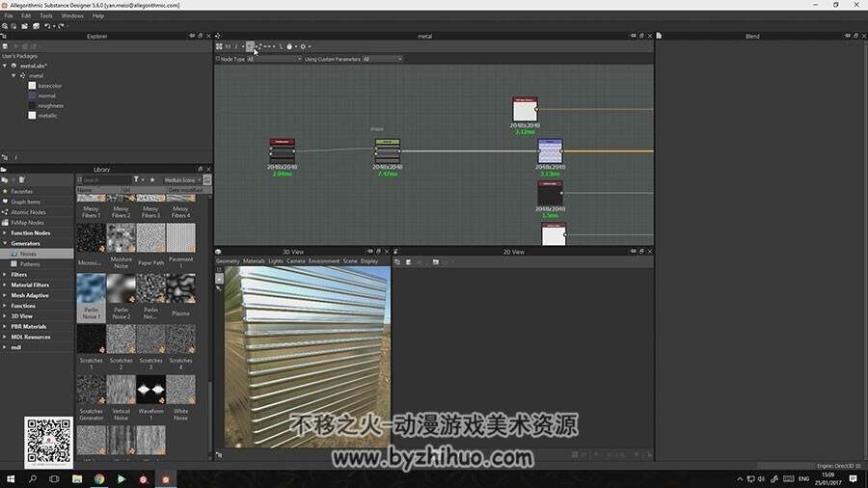
Task: Click the Undo icon in main toolbar
Action: pos(47,26)
